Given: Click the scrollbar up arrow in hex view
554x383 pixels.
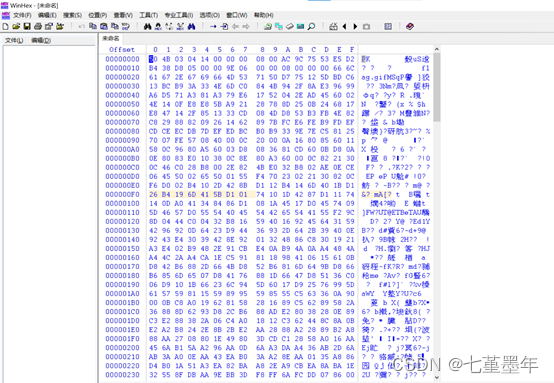Looking at the screenshot, I should pyautogui.click(x=437, y=49).
